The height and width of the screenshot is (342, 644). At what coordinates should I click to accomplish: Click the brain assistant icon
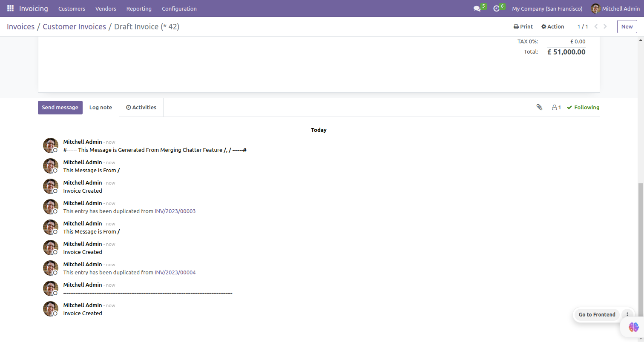[634, 327]
